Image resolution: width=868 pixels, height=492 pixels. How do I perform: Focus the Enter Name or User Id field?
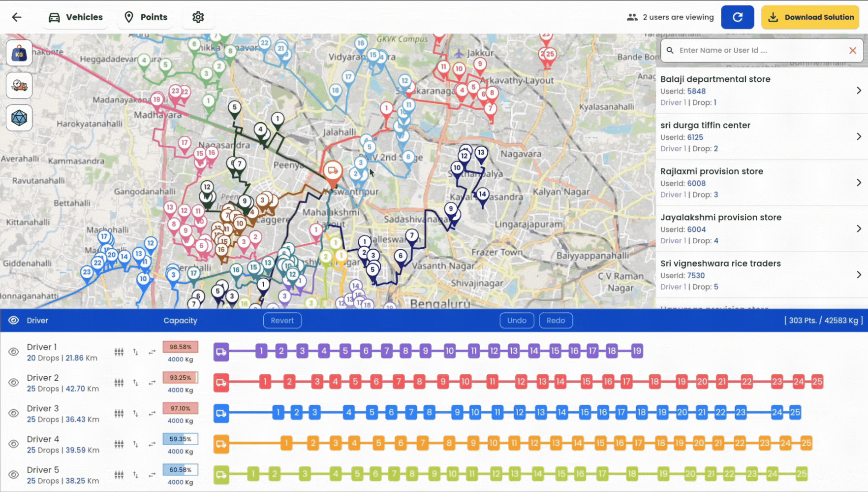(x=762, y=50)
